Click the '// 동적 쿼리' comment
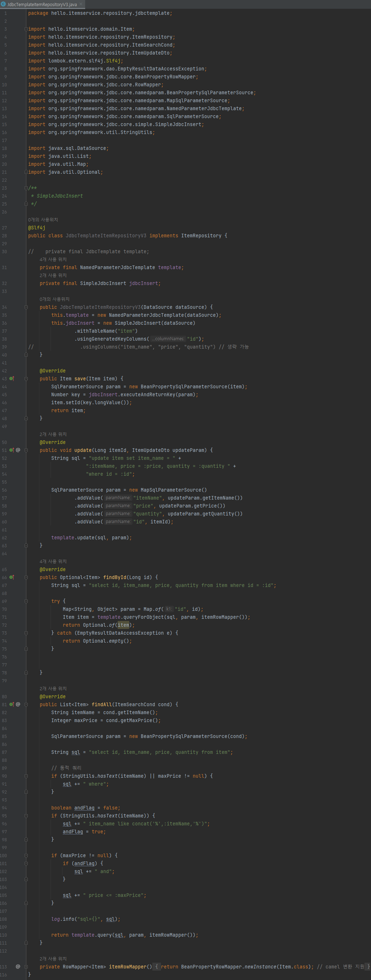 [x=66, y=768]
